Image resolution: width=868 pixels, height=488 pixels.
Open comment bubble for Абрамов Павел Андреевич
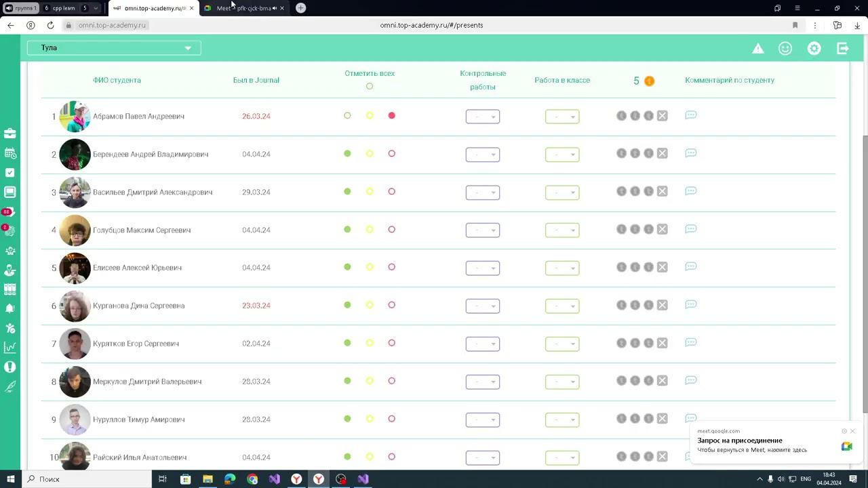pos(691,115)
